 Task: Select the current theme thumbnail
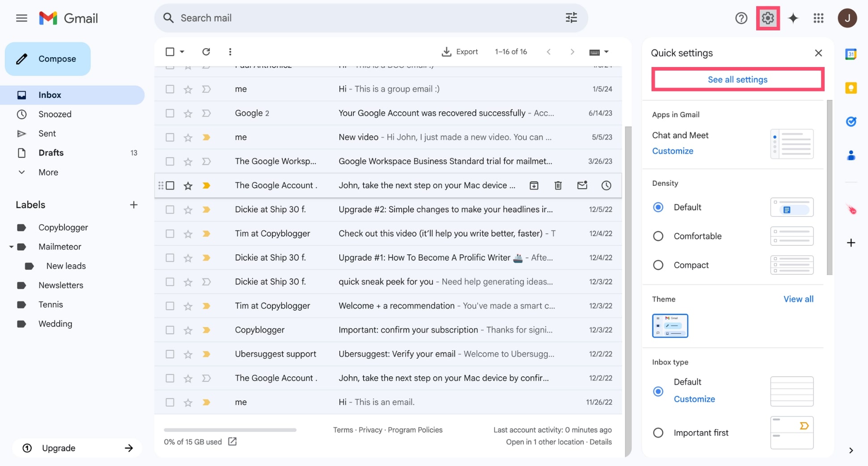coord(670,326)
